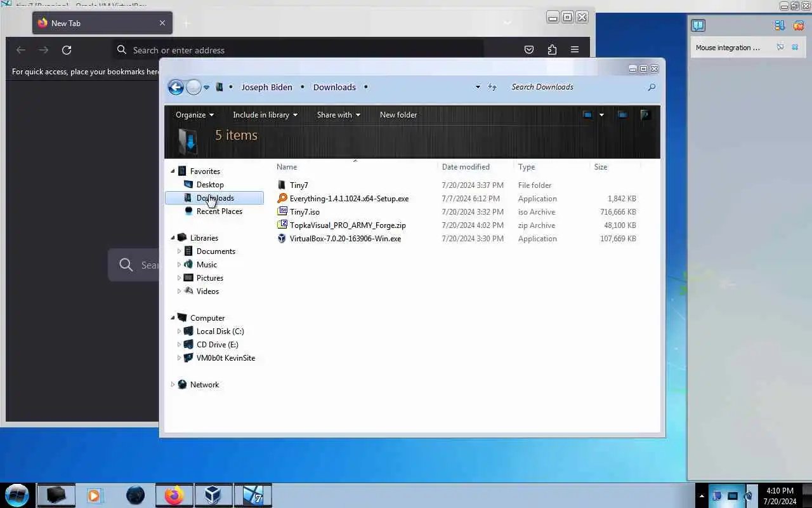Select TopkaVisual_PRO_ARMY_Forge.zip file icon

click(282, 225)
